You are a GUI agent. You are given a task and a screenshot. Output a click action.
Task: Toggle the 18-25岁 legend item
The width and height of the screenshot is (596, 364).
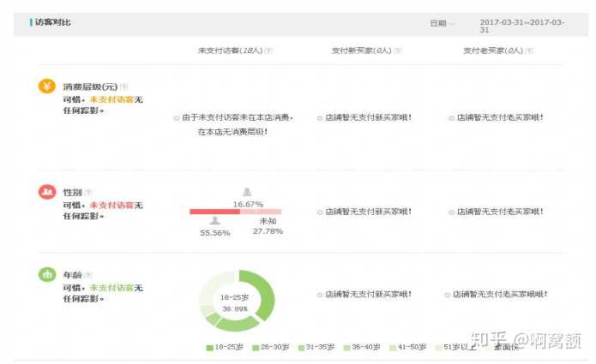(x=225, y=348)
